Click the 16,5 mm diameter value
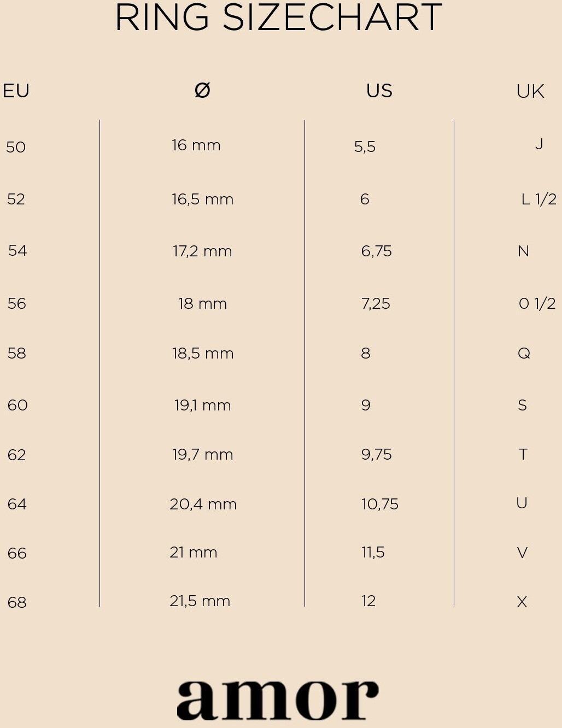 (x=202, y=199)
